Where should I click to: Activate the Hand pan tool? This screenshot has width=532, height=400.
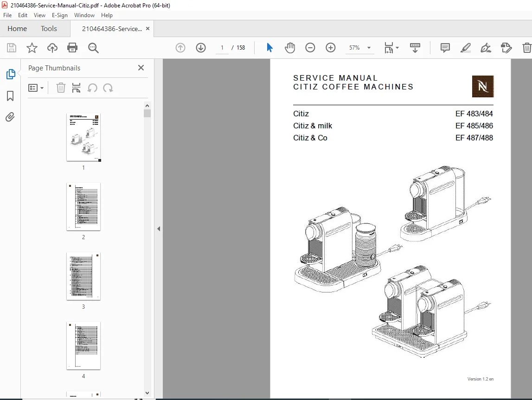[x=290, y=48]
